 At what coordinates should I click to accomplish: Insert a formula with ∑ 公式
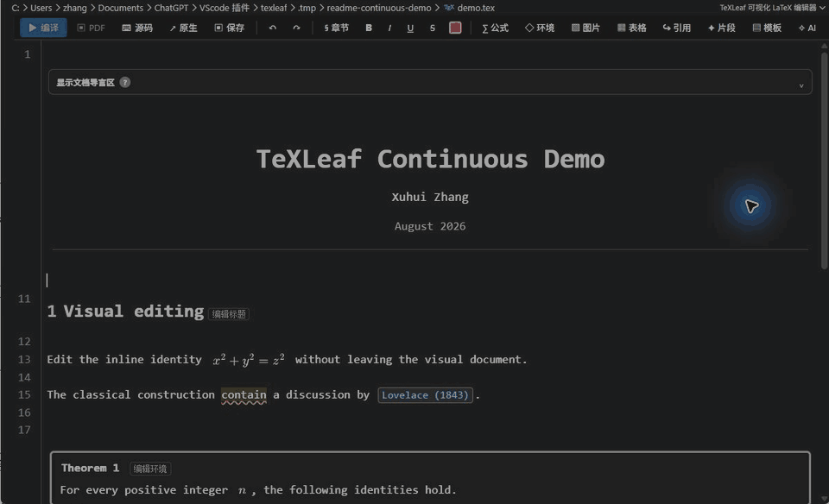point(495,28)
